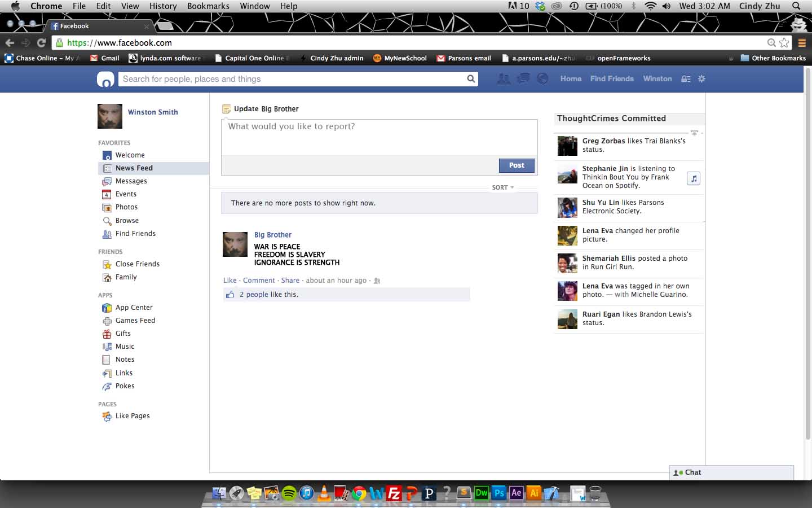
Task: Click Big Brother's post avatar
Action: [x=235, y=244]
